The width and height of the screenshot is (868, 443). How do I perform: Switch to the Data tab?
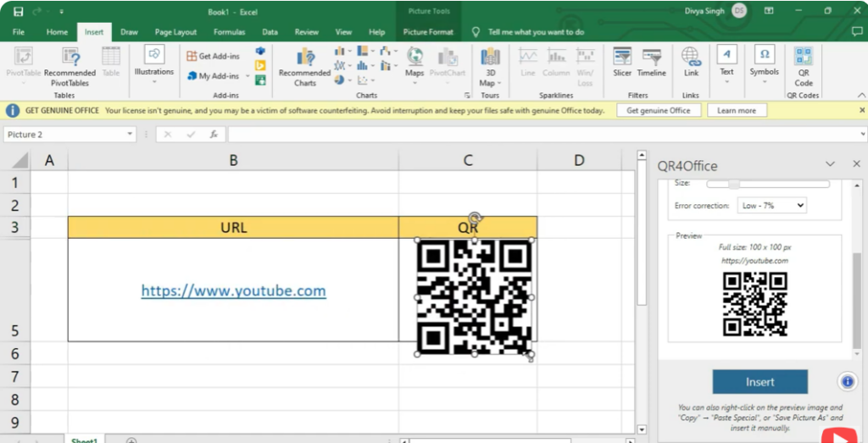click(x=270, y=32)
